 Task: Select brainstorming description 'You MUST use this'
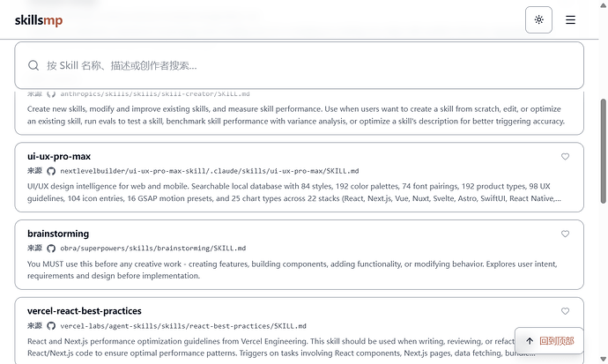coord(293,270)
